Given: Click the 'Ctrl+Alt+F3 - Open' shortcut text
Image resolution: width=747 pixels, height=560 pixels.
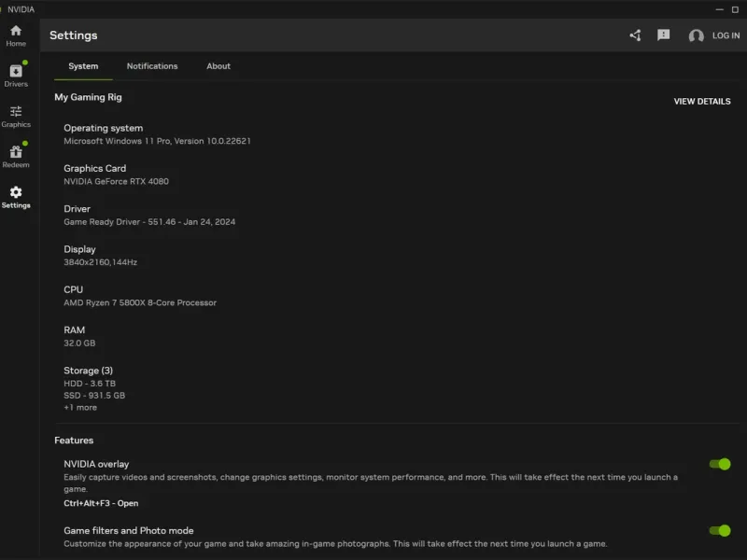Looking at the screenshot, I should click(x=101, y=503).
